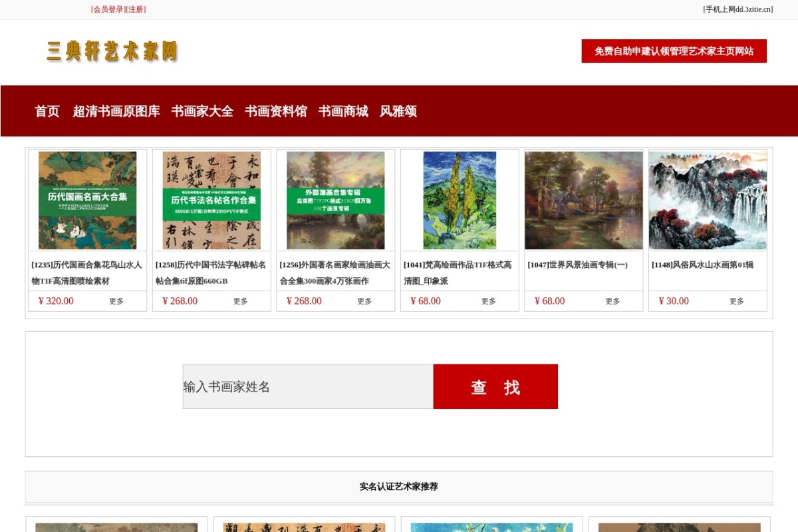Open the [1256] 外国著名画家绘画油画 product title
The width and height of the screenshot is (798, 532).
(x=335, y=273)
